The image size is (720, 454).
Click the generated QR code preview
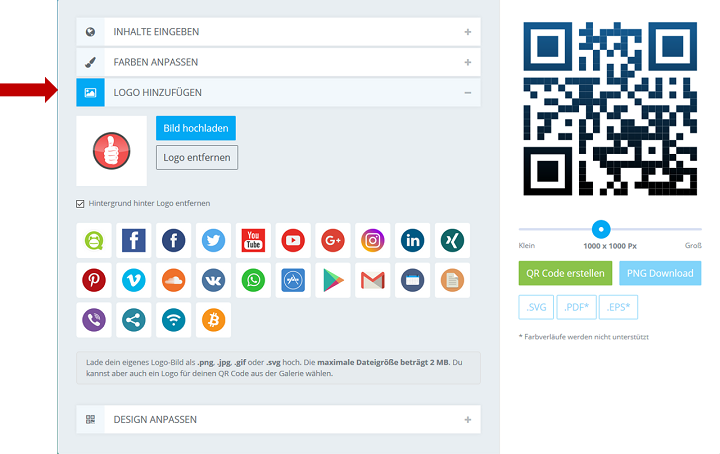tap(610, 109)
